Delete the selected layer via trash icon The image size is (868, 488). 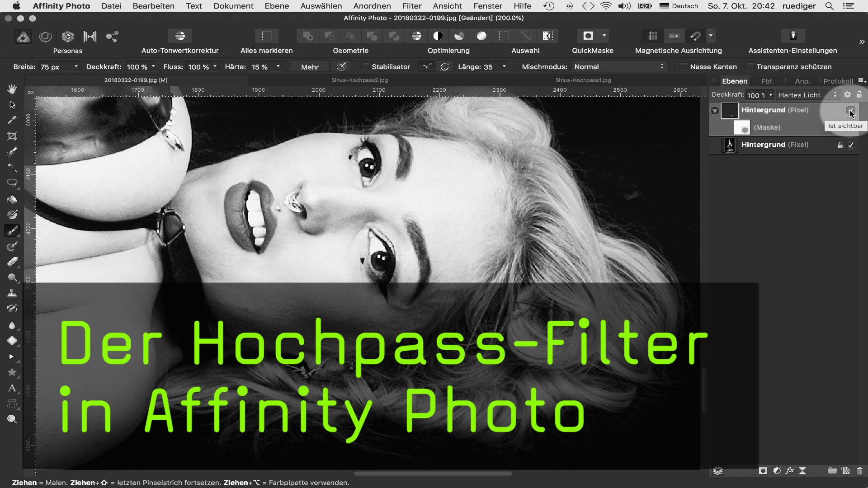point(859,470)
